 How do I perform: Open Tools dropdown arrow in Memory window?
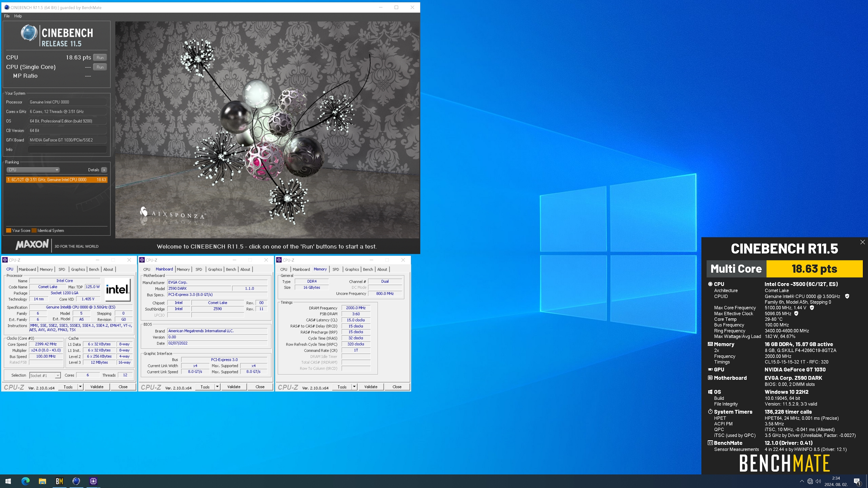(354, 387)
